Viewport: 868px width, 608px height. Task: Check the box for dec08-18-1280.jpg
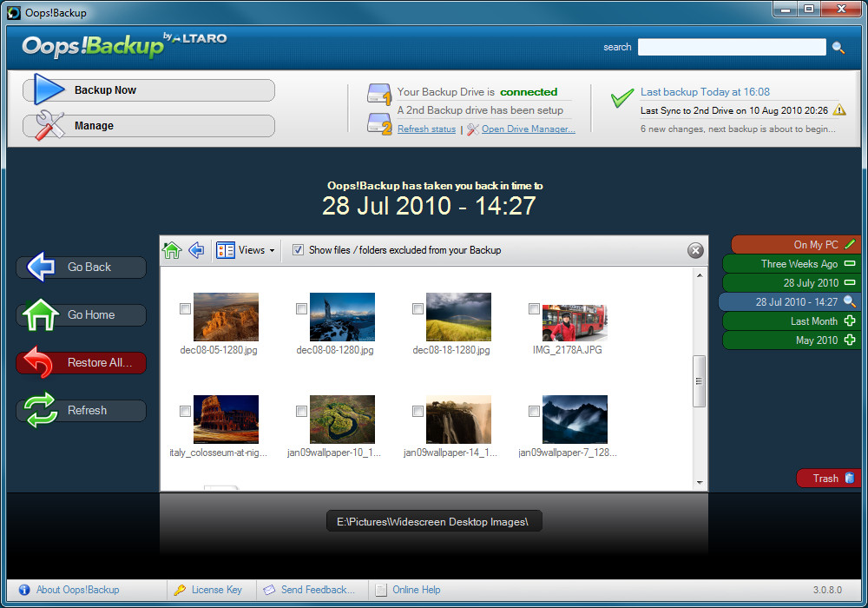pyautogui.click(x=418, y=308)
